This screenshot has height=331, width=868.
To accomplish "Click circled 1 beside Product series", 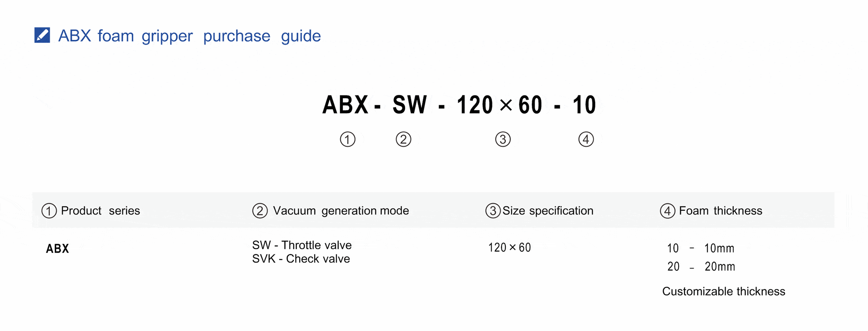I will point(49,211).
